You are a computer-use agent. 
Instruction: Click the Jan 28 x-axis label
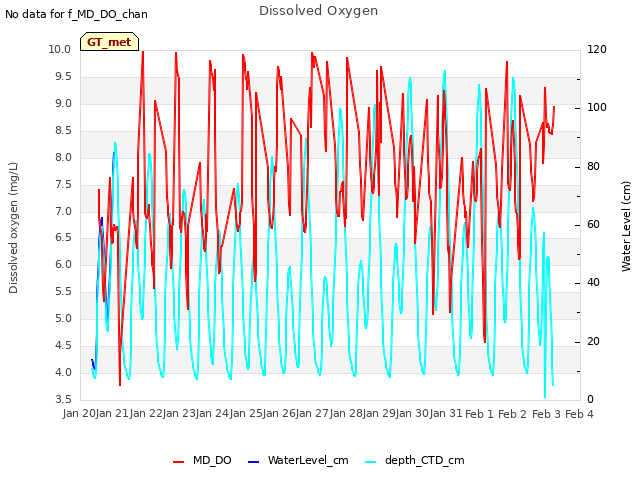click(x=347, y=413)
